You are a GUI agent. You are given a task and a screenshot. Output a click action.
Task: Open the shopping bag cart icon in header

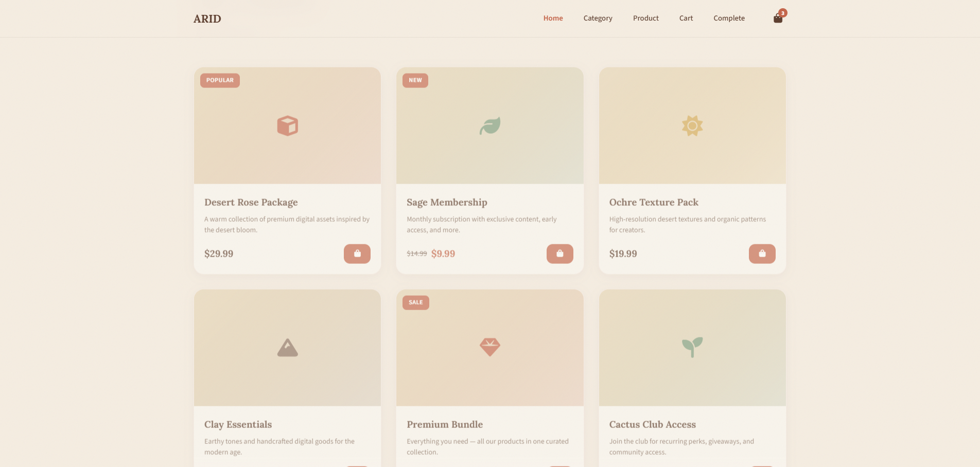point(778,19)
